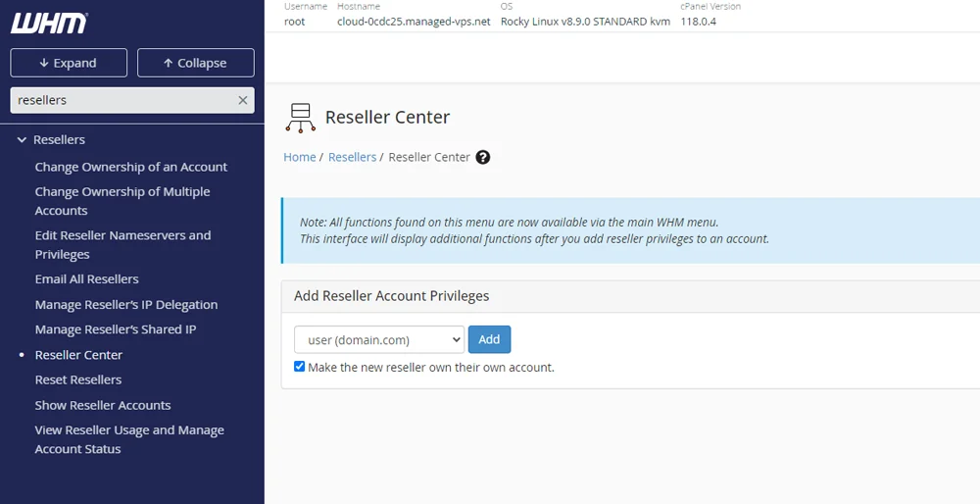Click the Reseller Center network icon
This screenshot has width=980, height=504.
[x=301, y=119]
